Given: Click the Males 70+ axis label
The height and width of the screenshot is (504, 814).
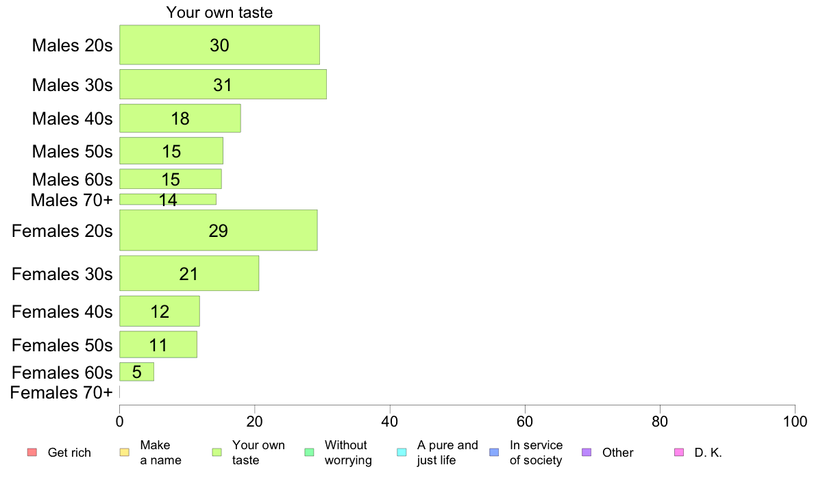Looking at the screenshot, I should [71, 200].
